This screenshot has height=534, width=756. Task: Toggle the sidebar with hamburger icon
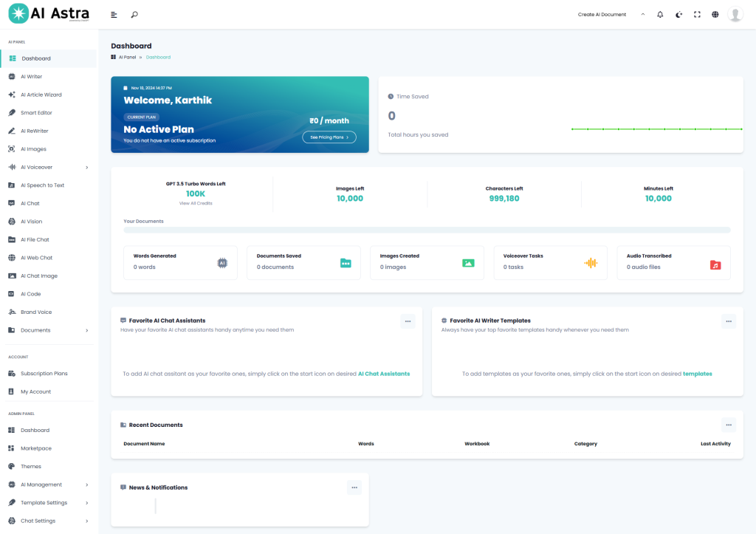point(114,15)
